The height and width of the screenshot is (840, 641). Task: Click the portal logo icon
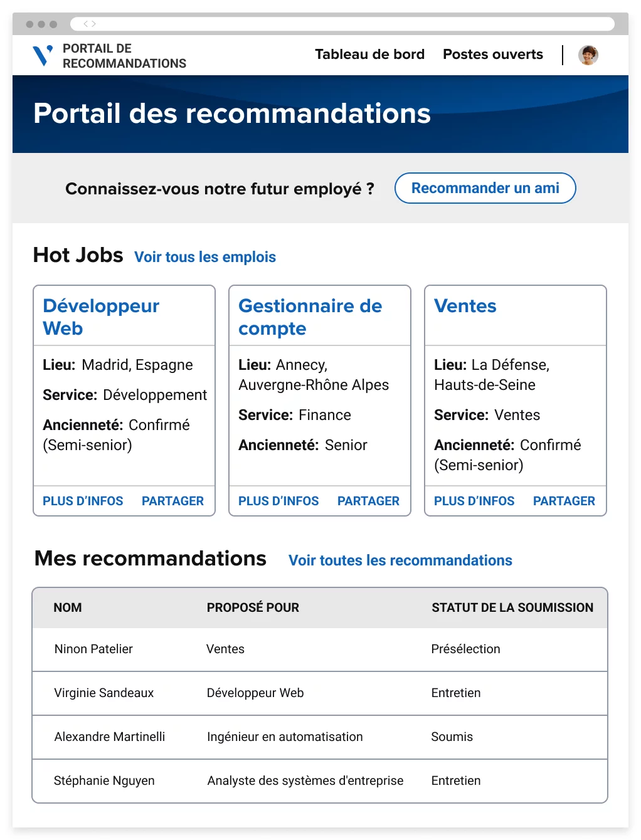(43, 55)
